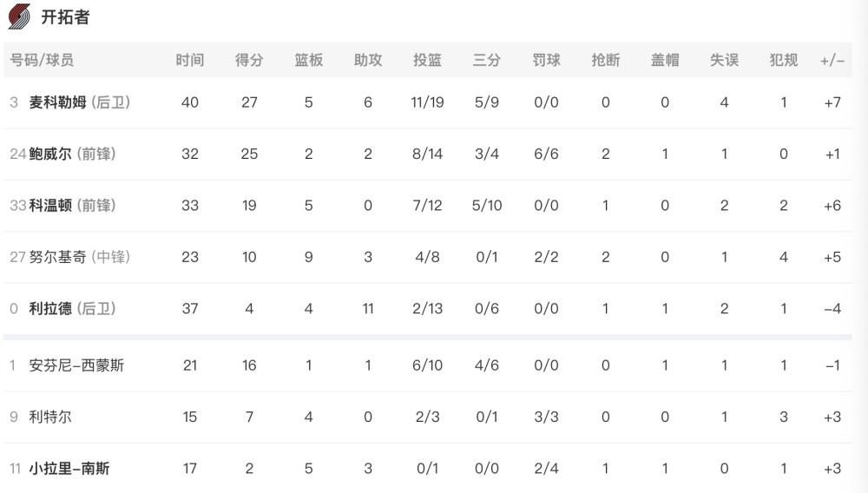Viewport: 868px width, 493px height.
Task: Click the Trail Blazers team logo
Action: [19, 16]
